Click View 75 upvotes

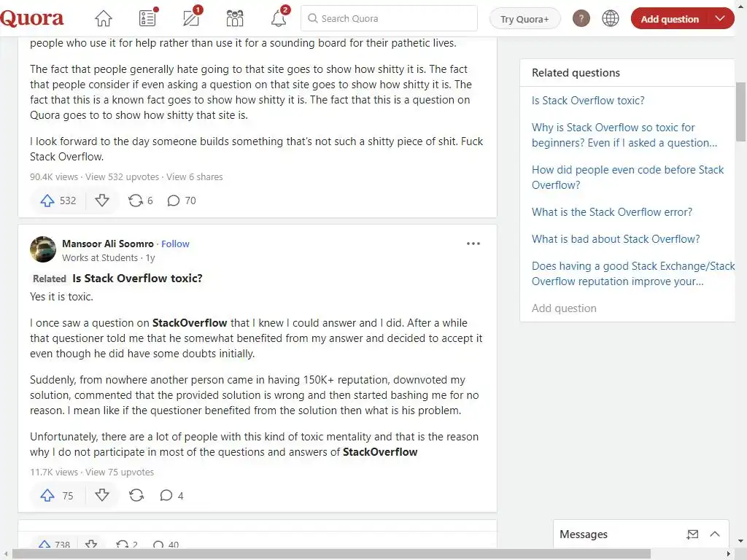[120, 472]
